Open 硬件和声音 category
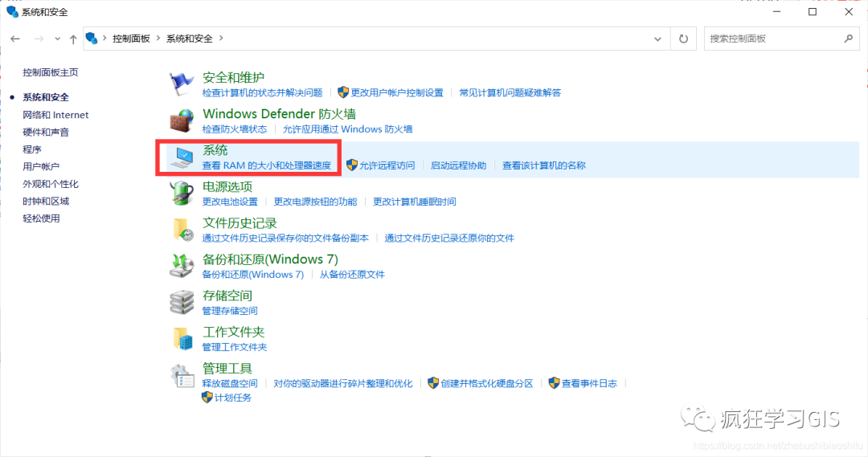Screen dimensions: 868x457 point(45,133)
